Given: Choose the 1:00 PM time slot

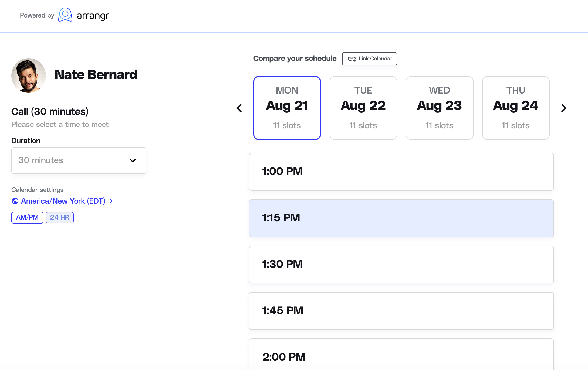Looking at the screenshot, I should [401, 172].
